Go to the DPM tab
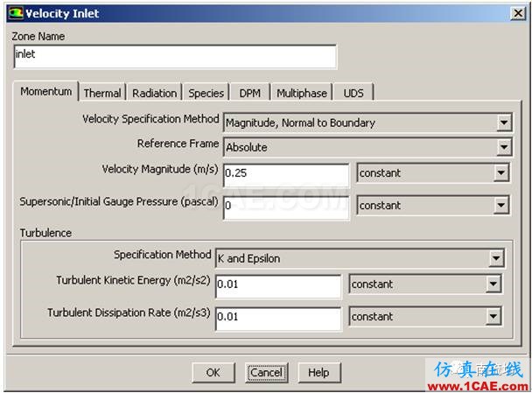 (250, 93)
